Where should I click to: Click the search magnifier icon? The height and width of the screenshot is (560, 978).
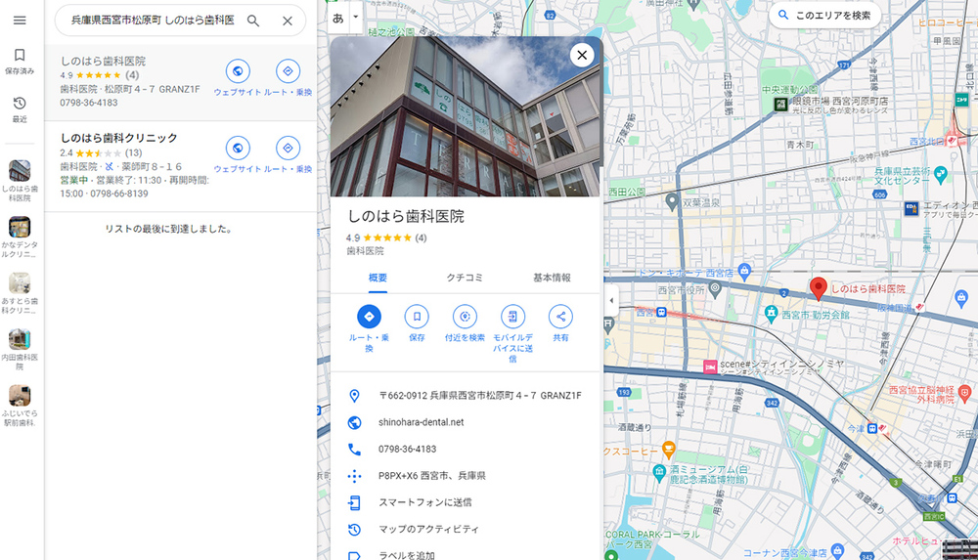pos(253,21)
